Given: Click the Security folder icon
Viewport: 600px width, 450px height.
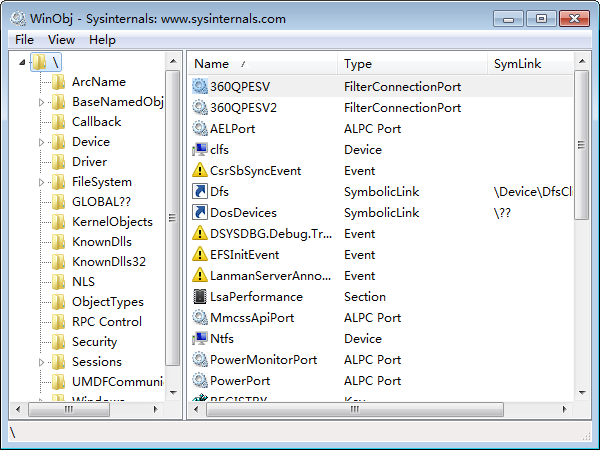Looking at the screenshot, I should [x=58, y=342].
